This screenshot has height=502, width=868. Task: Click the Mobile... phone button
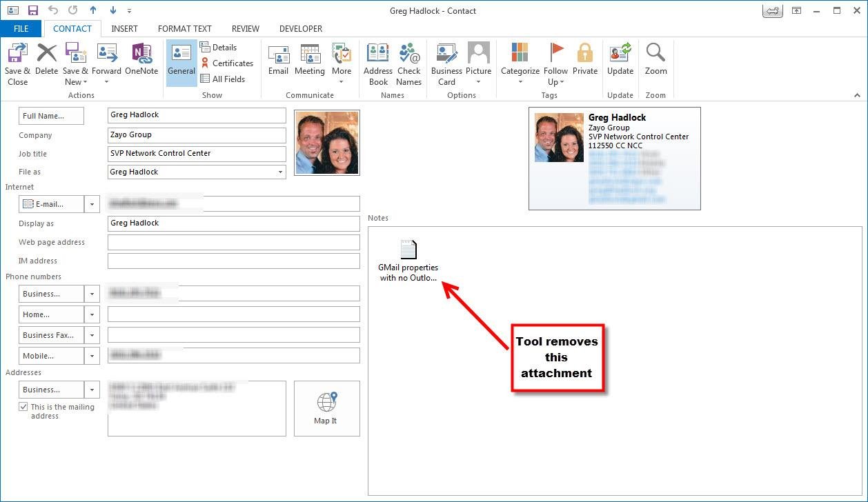coord(51,356)
